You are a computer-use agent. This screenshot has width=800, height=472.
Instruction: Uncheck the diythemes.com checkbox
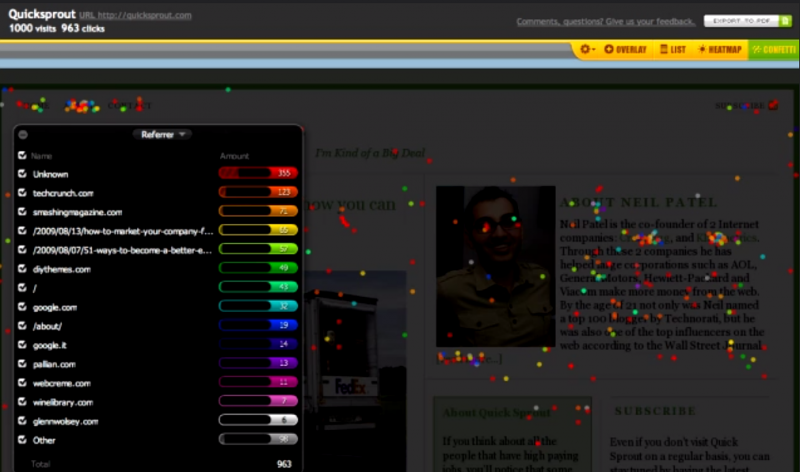(22, 268)
